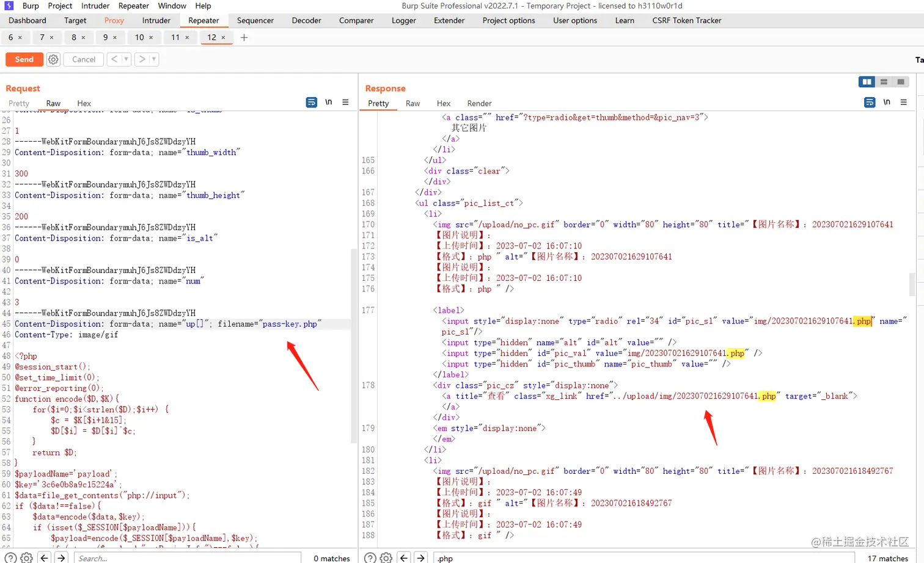This screenshot has width=924, height=563.
Task: Open the Dashboard tab
Action: (28, 20)
